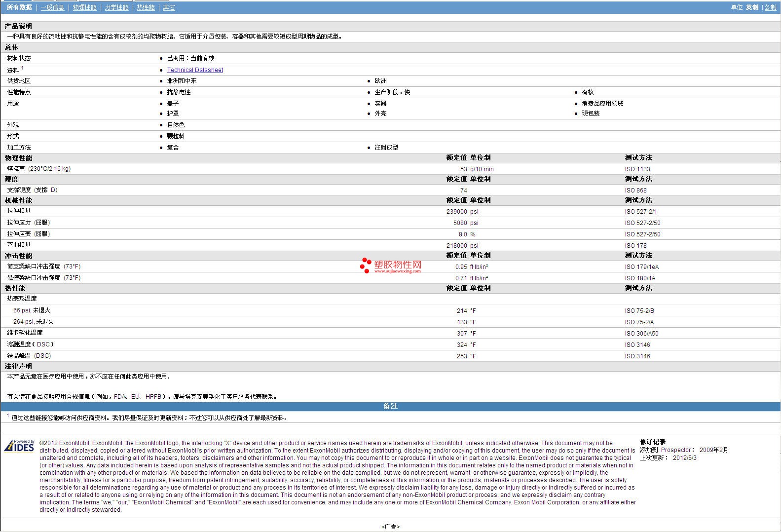Click the ISO 527-2/1 test method
Image resolution: width=781 pixels, height=532 pixels.
point(641,212)
